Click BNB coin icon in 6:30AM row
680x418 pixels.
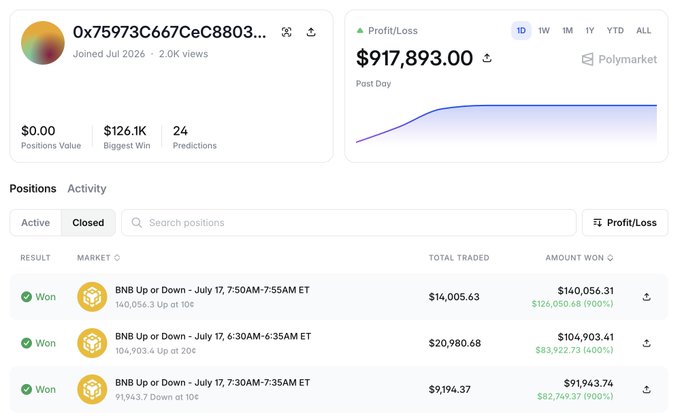point(92,343)
